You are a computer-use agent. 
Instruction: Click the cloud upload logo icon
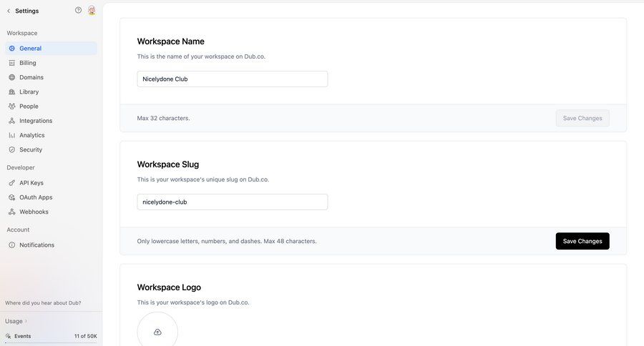(x=157, y=332)
